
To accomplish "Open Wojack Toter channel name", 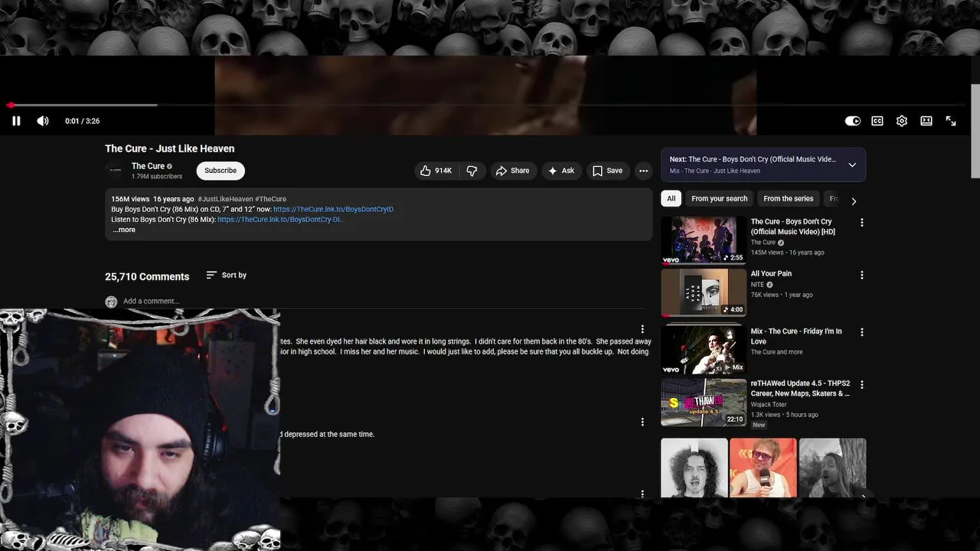I will coord(769,405).
